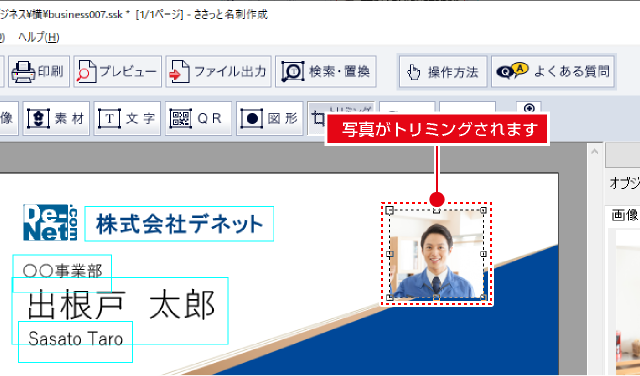Select the 文字 text tool
Viewport: 640px width, 376px height.
[127, 118]
